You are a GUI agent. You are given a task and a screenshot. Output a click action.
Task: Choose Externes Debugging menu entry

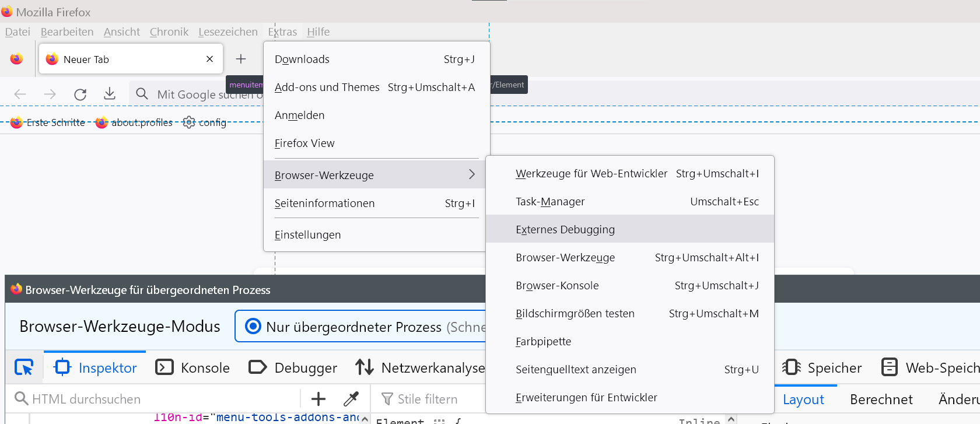(x=565, y=229)
